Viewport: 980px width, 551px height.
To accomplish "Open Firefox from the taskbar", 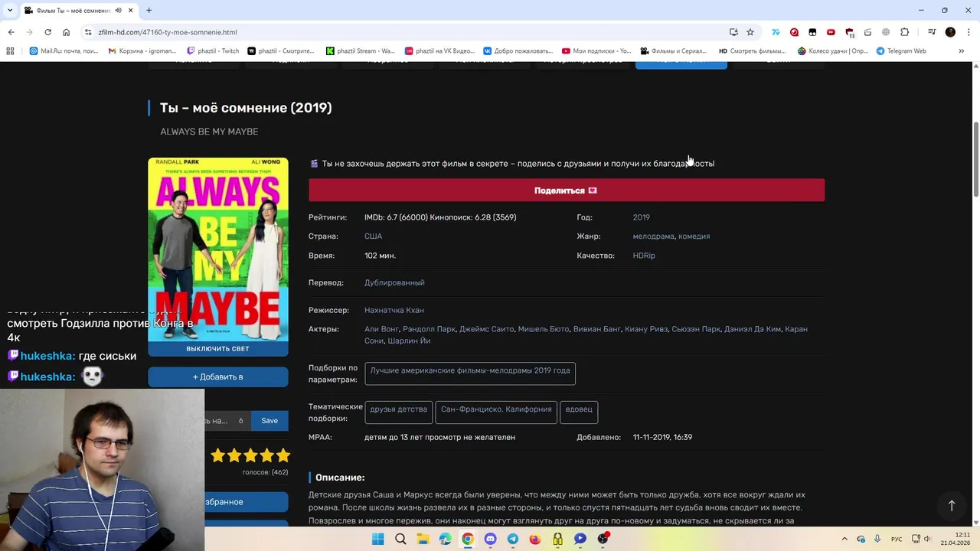I will [535, 539].
